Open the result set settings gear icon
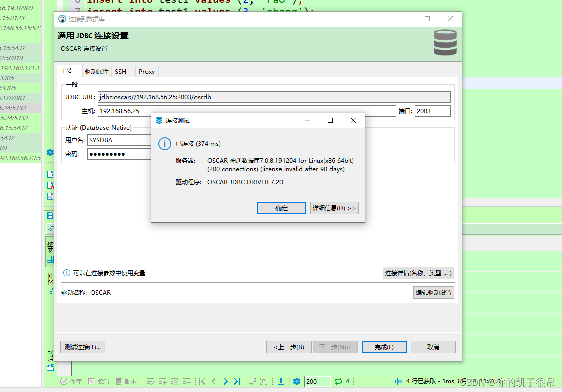The height and width of the screenshot is (392, 562). pos(297,381)
